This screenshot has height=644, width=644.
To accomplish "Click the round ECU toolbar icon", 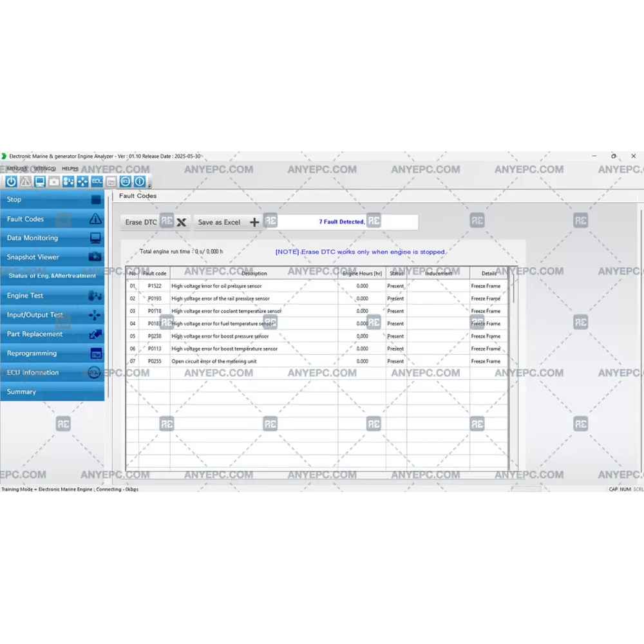I will (125, 182).
